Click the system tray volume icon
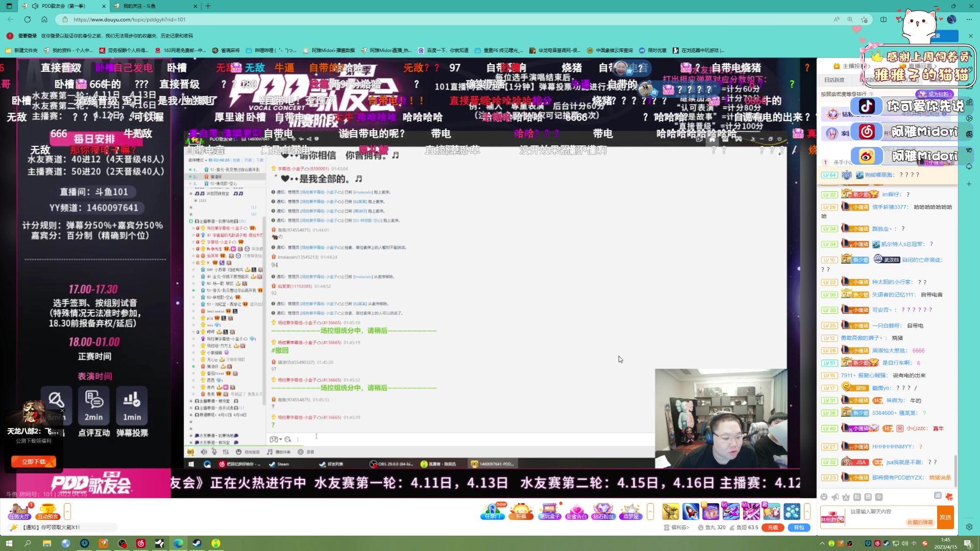The height and width of the screenshot is (551, 980). 904,544
